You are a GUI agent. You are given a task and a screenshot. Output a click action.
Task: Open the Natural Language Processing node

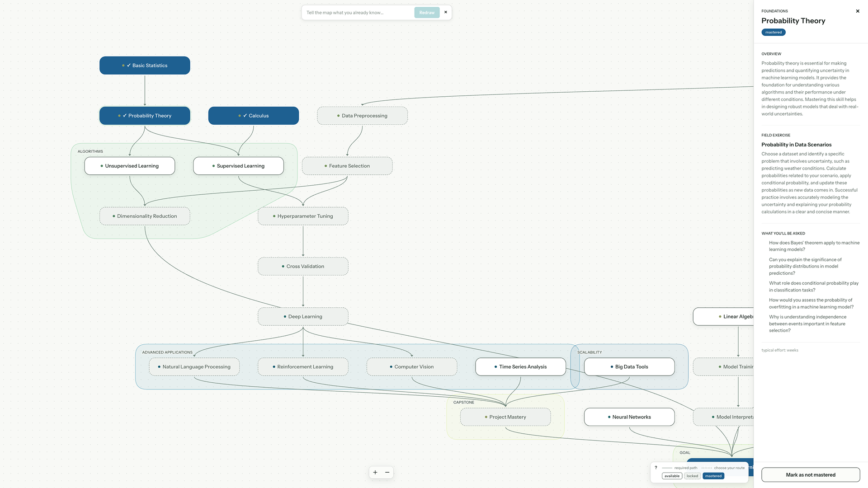[x=194, y=367]
